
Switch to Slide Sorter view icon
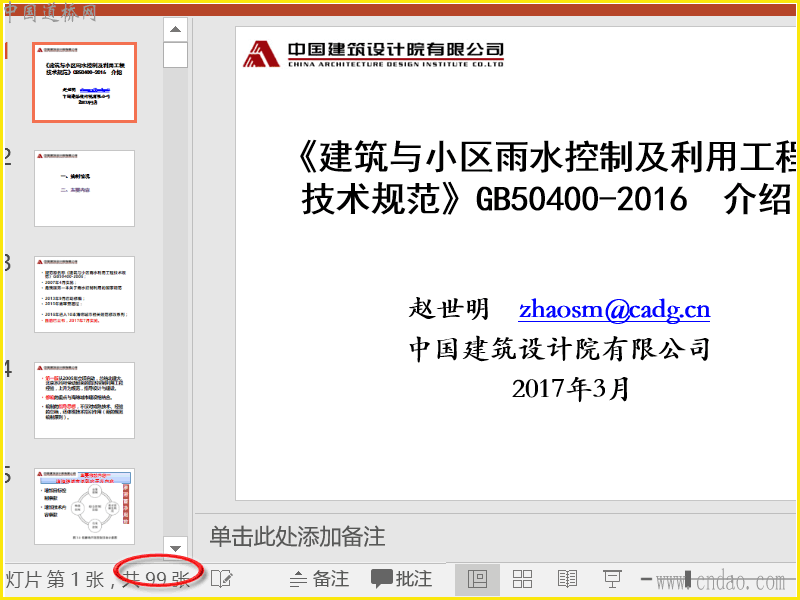click(522, 579)
